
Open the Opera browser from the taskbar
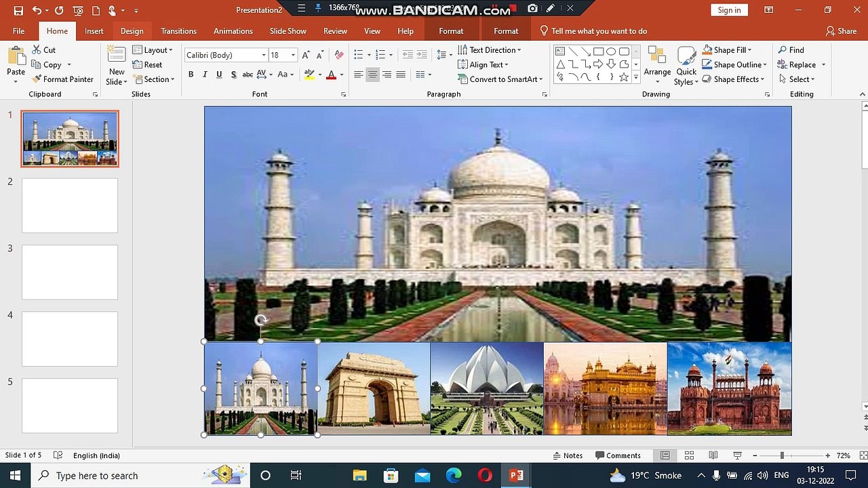pyautogui.click(x=485, y=475)
